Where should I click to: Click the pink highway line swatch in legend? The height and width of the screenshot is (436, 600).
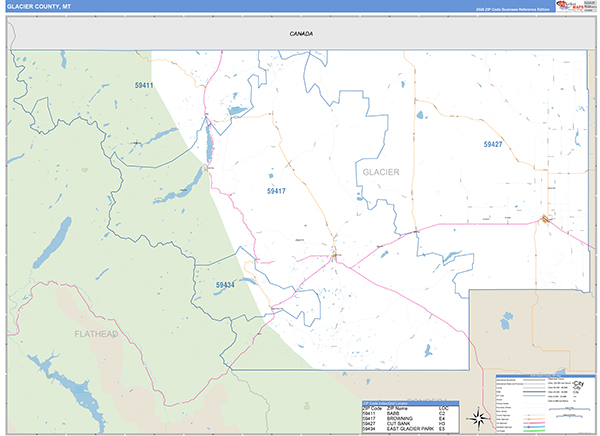point(534,423)
